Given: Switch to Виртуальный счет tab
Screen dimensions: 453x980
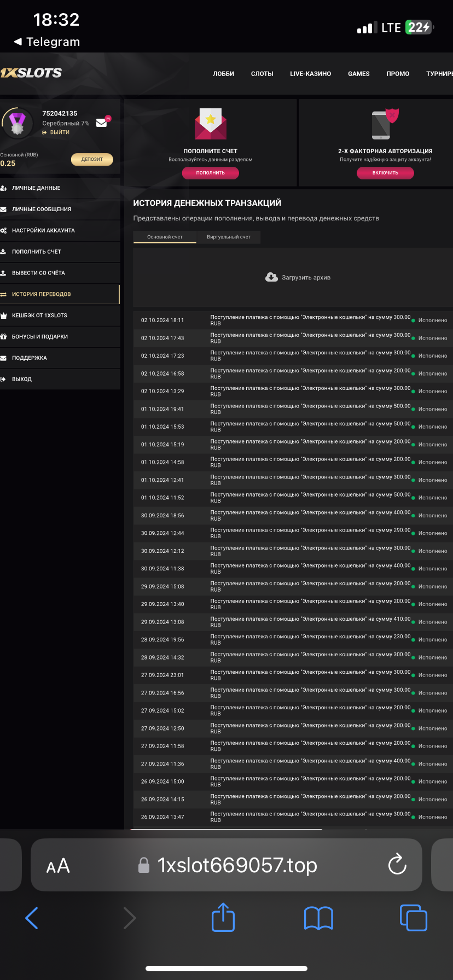Looking at the screenshot, I should (x=229, y=237).
